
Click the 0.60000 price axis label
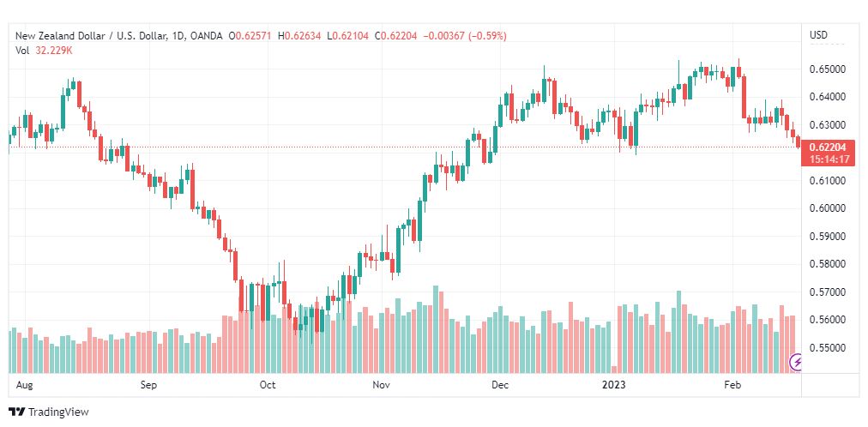[x=827, y=208]
